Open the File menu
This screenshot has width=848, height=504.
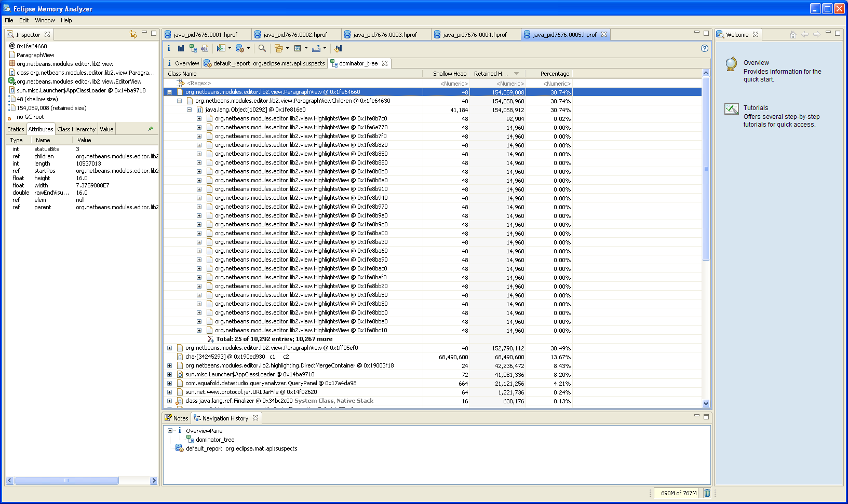9,20
